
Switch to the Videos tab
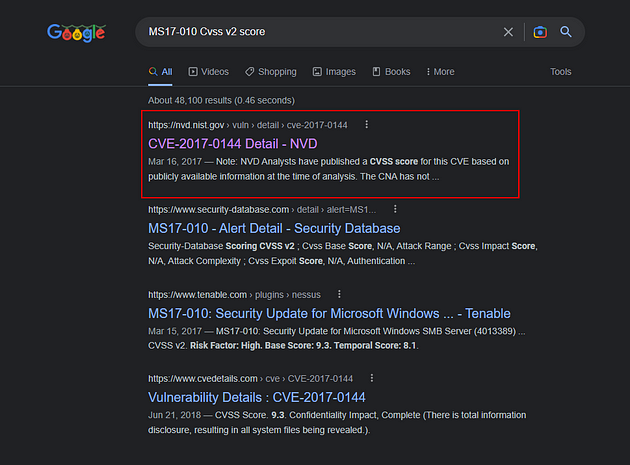coord(209,72)
